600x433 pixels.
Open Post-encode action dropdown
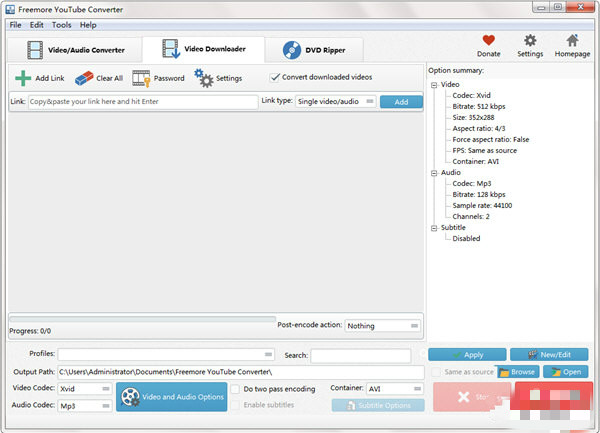[x=382, y=326]
